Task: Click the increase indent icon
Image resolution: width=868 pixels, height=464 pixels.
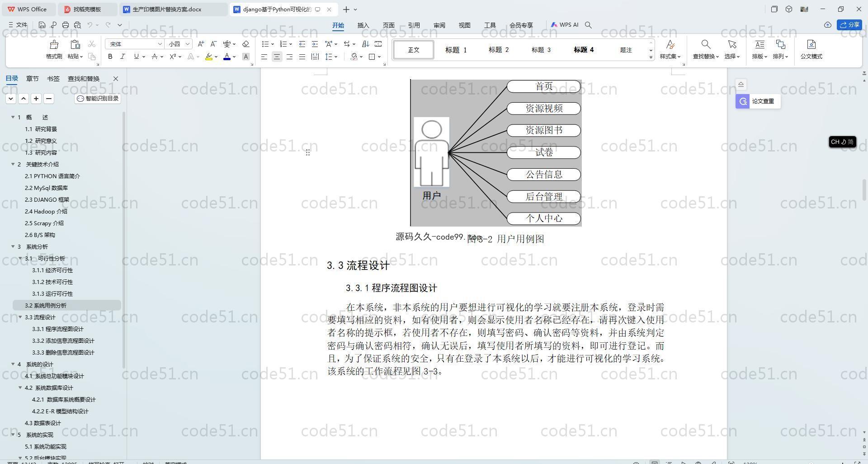Action: (315, 44)
